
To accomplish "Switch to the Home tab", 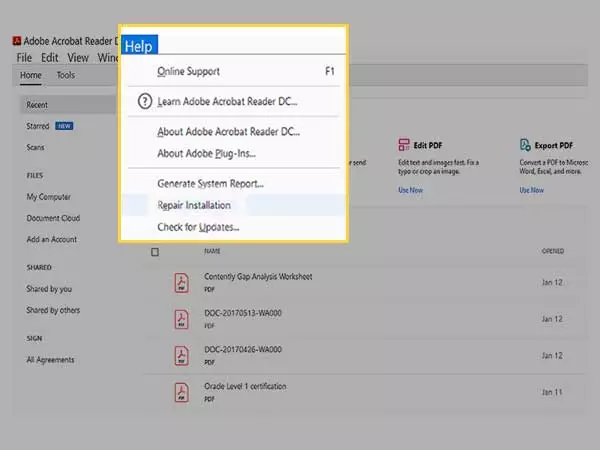I will coord(31,75).
